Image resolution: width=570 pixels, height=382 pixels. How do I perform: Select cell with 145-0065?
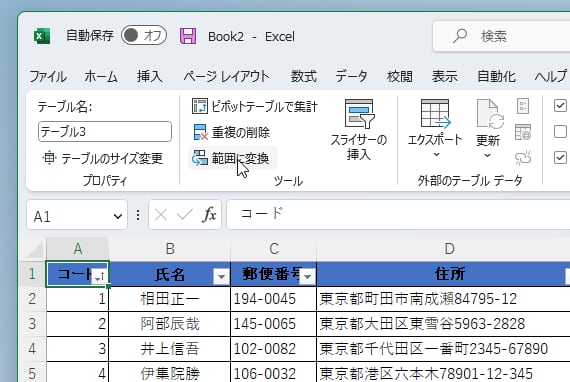274,324
